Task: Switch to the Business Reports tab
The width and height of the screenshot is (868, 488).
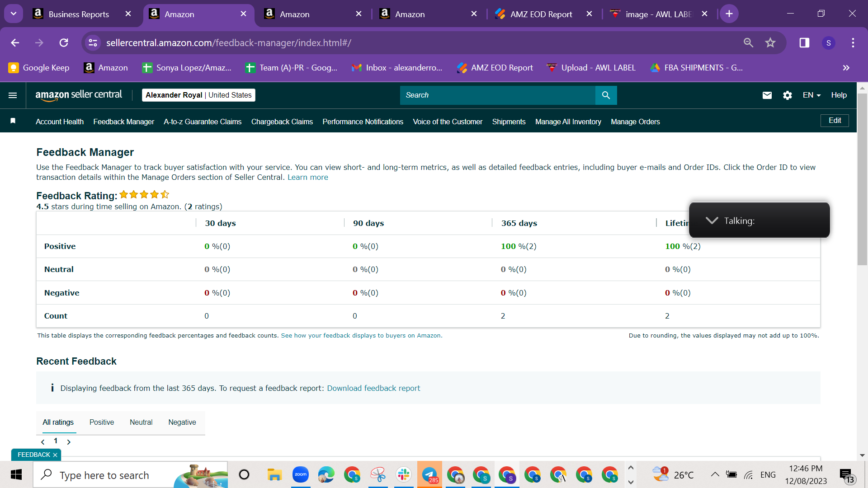Action: (79, 14)
